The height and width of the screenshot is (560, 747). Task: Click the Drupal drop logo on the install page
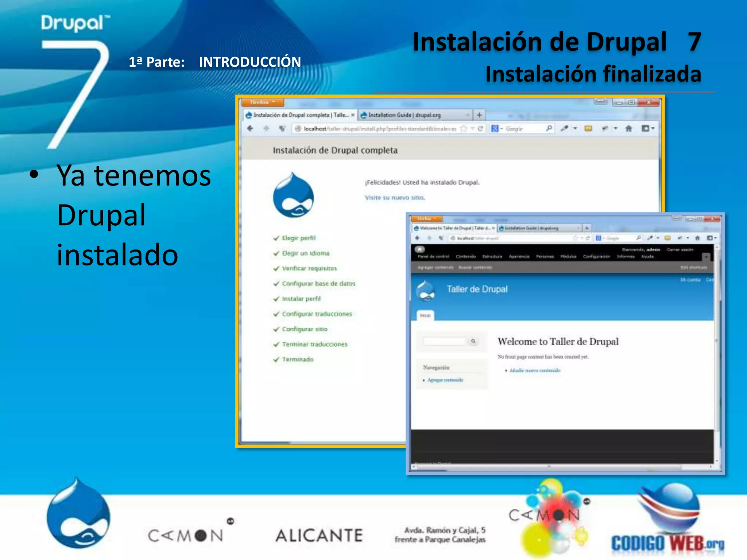[294, 195]
